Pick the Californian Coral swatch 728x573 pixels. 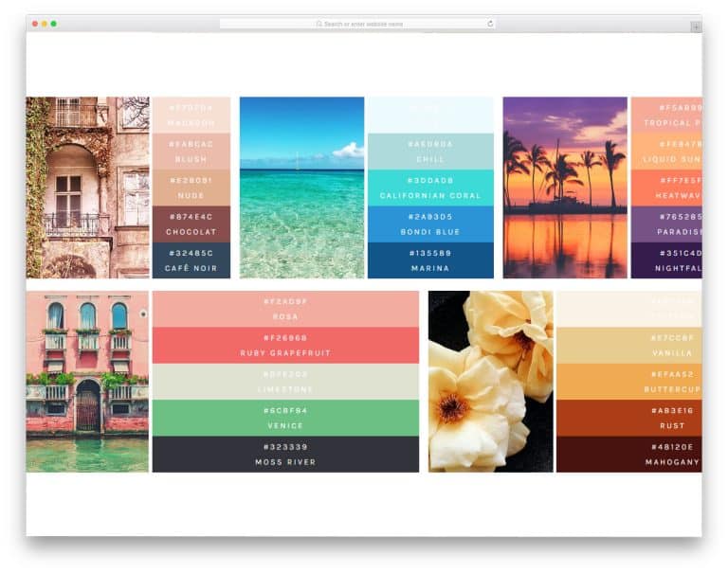point(430,188)
